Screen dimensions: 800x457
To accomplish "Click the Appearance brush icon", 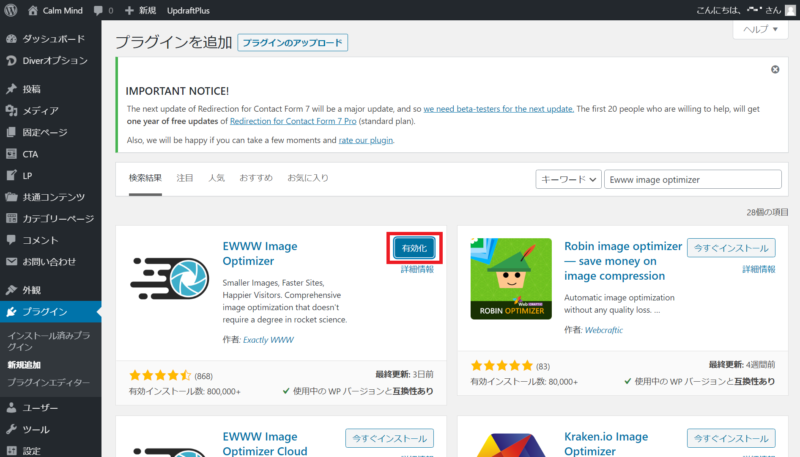I will click(11, 290).
